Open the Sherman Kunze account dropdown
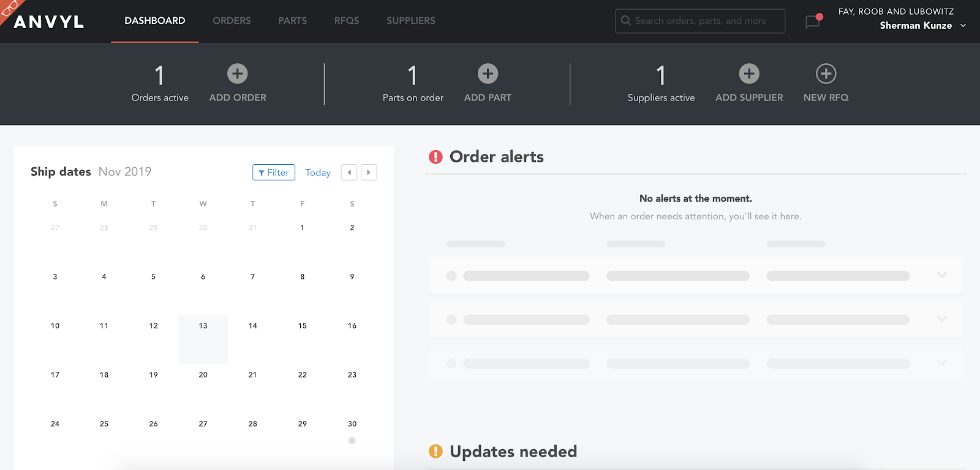This screenshot has height=470, width=980. point(922,26)
